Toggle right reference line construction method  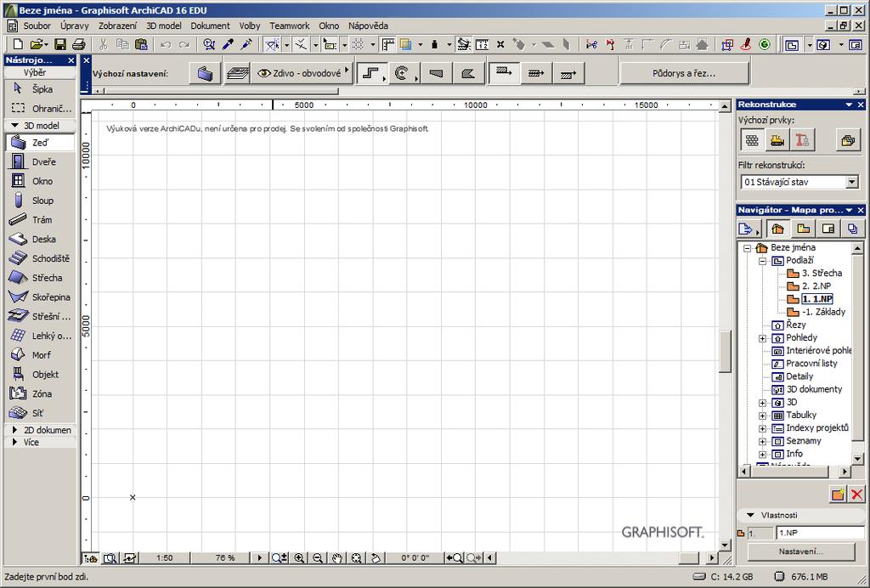(x=568, y=73)
